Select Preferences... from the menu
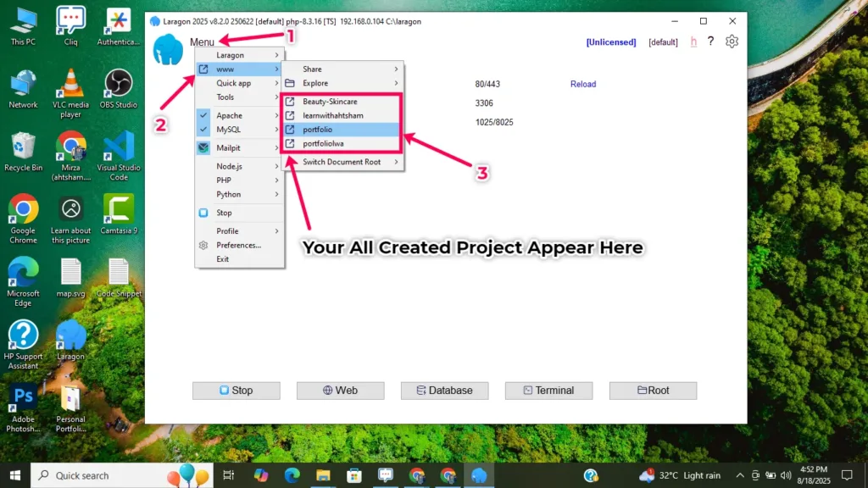 pos(238,245)
